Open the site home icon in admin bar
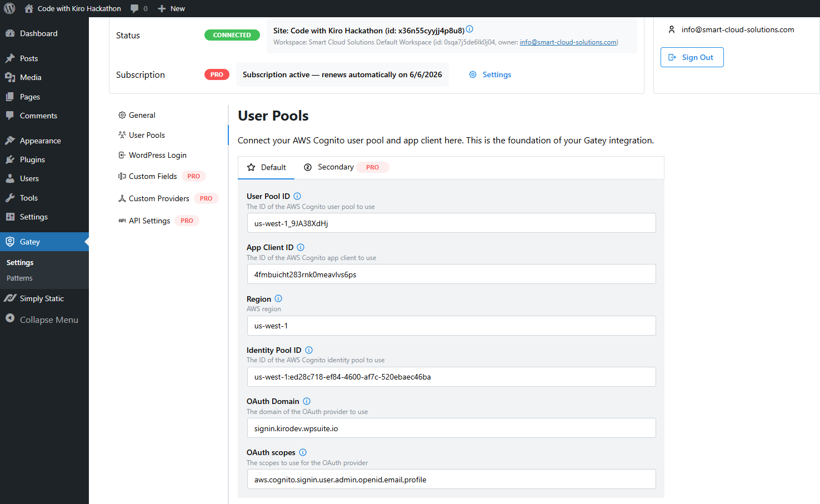This screenshot has height=504, width=820. tap(29, 8)
